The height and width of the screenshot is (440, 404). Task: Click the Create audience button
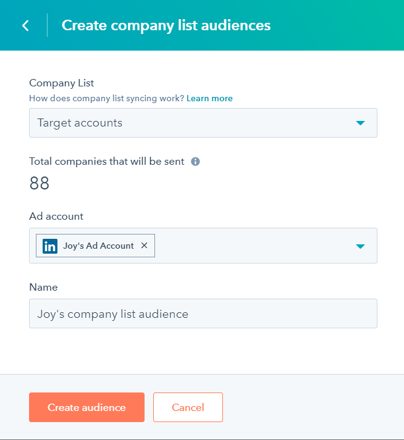click(87, 407)
